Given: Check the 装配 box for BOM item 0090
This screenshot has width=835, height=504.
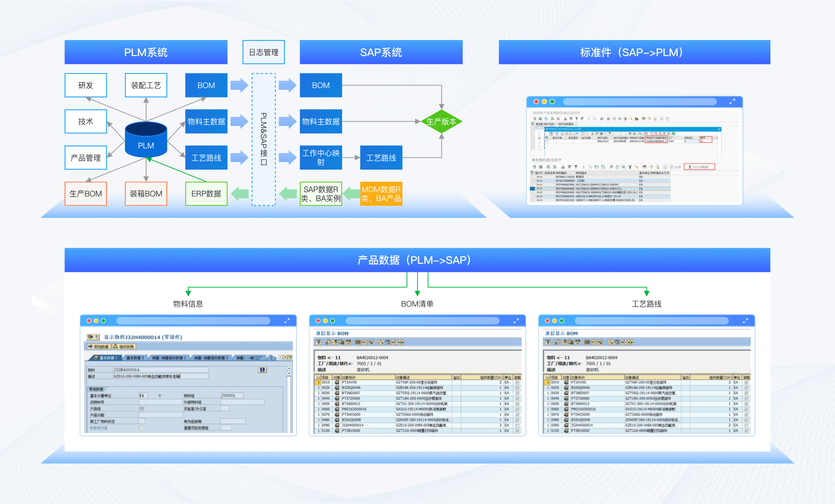Looking at the screenshot, I should tap(517, 425).
